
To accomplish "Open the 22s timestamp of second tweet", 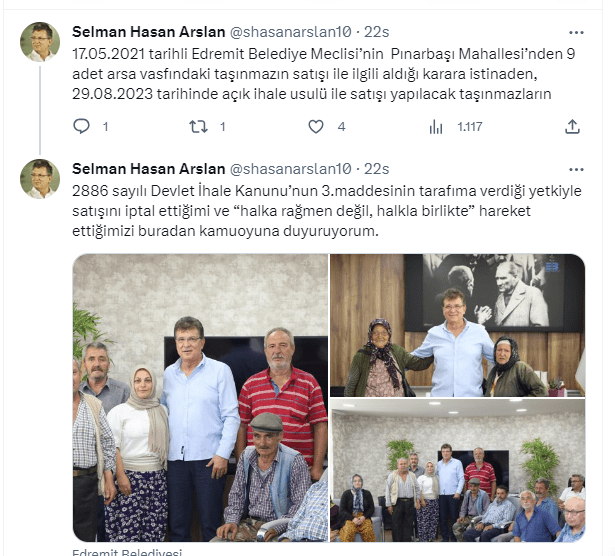I will [377, 169].
